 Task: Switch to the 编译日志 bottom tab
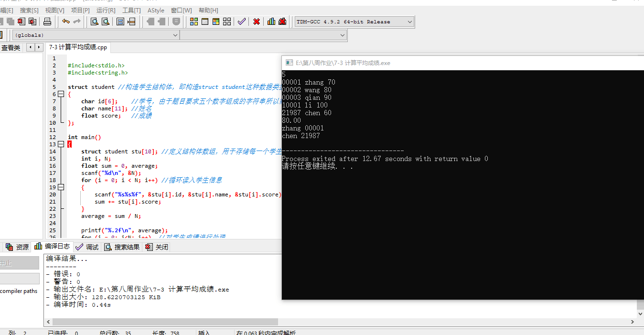click(52, 247)
